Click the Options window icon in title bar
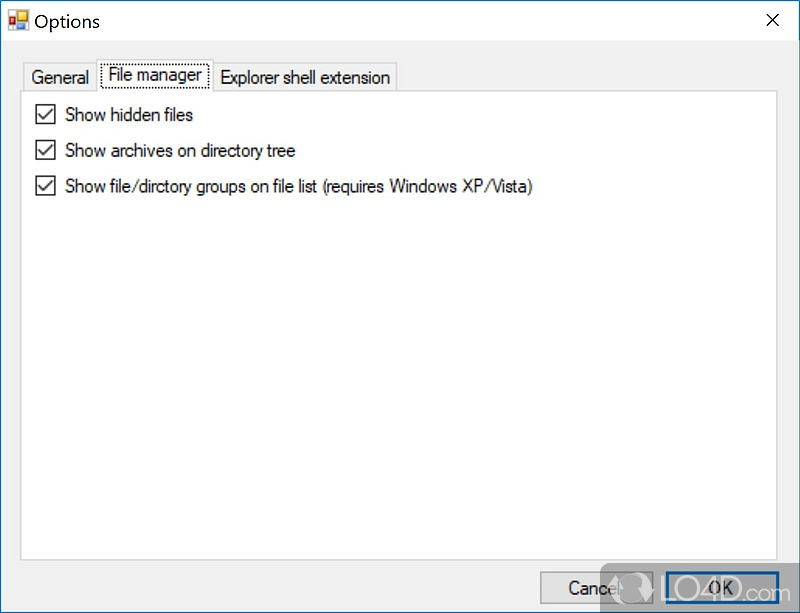The width and height of the screenshot is (800, 613). pyautogui.click(x=18, y=20)
